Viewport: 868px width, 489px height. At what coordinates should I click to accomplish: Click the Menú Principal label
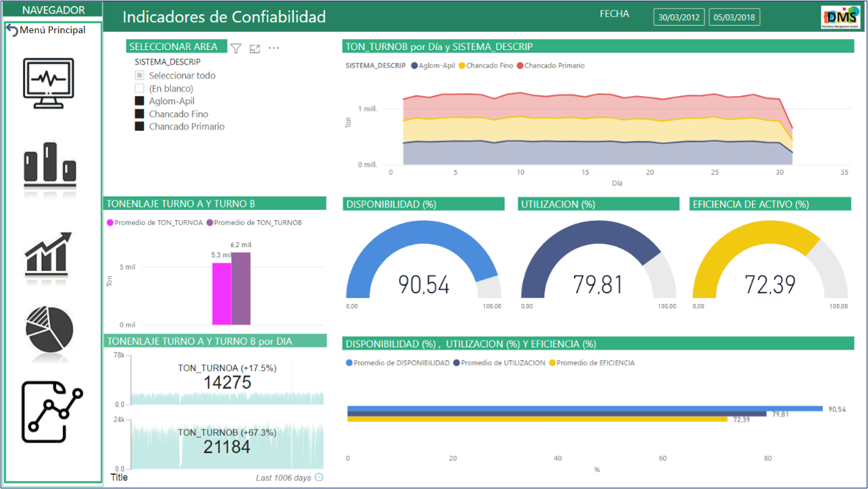tap(53, 30)
